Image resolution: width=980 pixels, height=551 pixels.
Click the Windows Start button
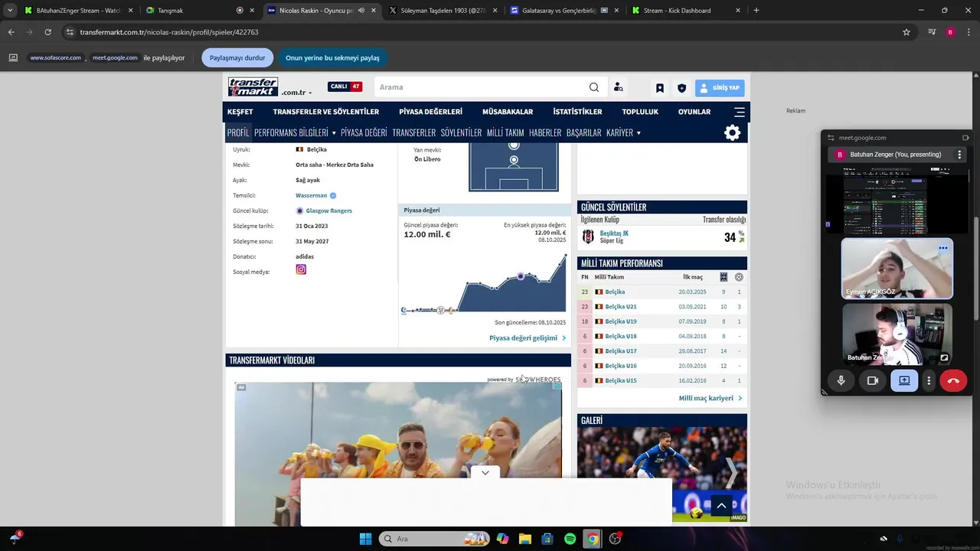click(x=365, y=539)
